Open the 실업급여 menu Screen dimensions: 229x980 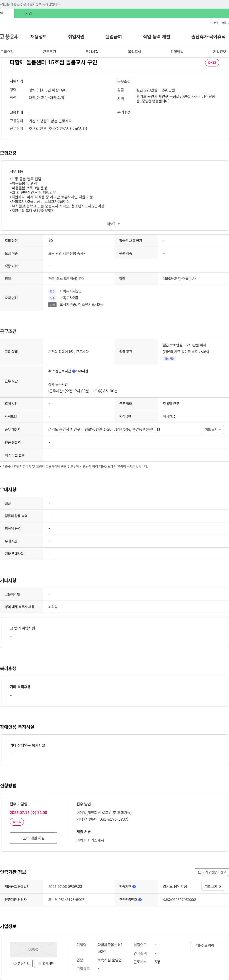click(114, 36)
